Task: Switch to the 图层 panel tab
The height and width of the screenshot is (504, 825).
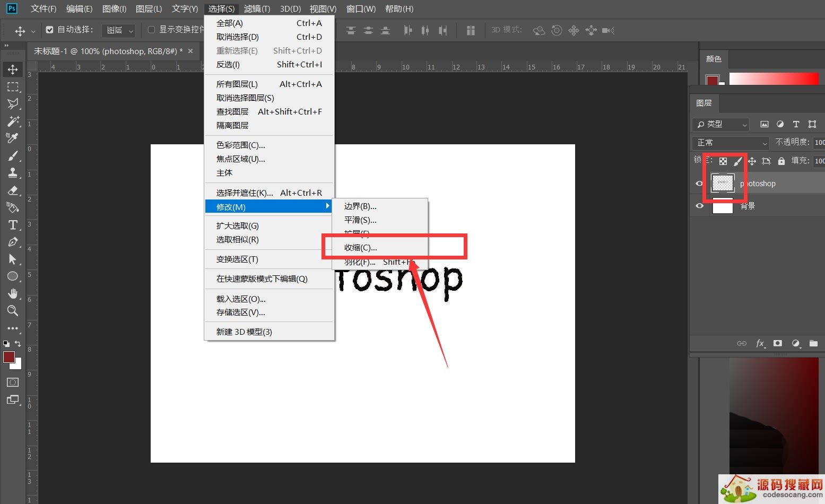Action: 704,103
